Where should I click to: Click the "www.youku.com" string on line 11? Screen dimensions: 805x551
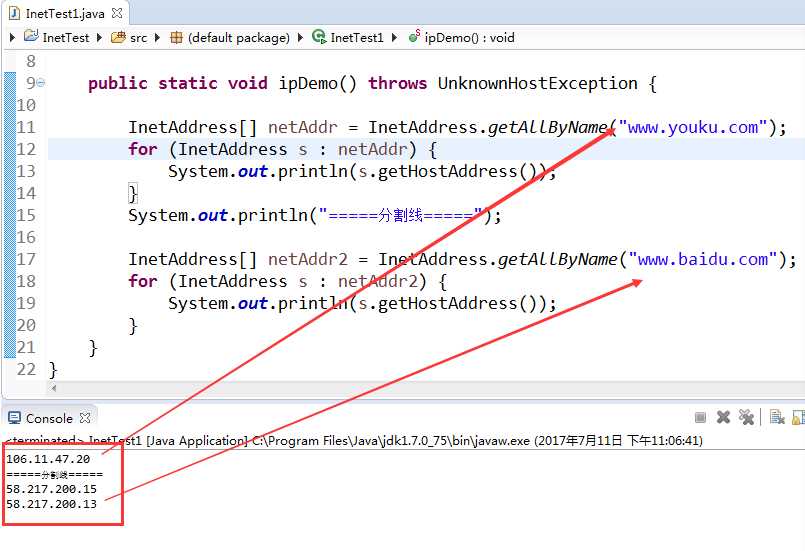[x=693, y=127]
